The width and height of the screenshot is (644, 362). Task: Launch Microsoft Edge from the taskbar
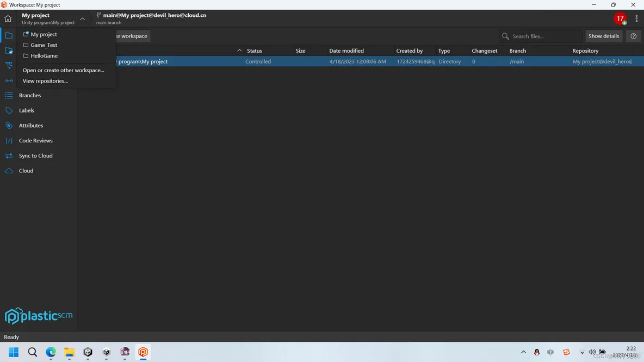pos(51,352)
